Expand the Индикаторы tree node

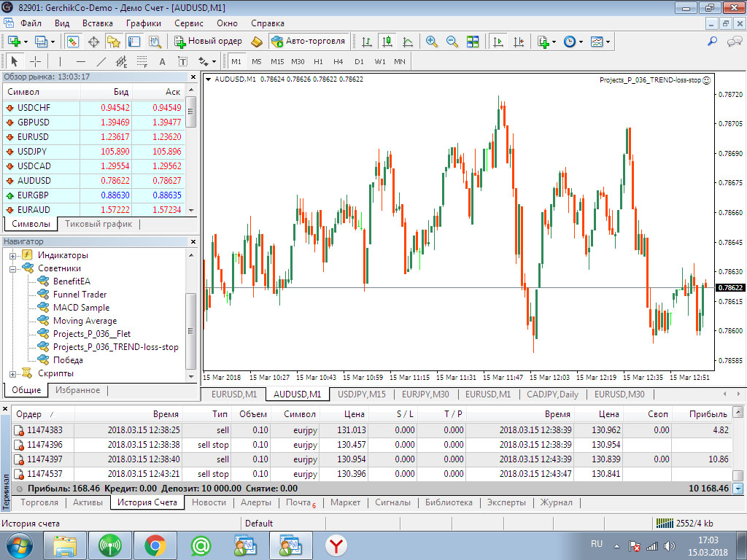(13, 256)
